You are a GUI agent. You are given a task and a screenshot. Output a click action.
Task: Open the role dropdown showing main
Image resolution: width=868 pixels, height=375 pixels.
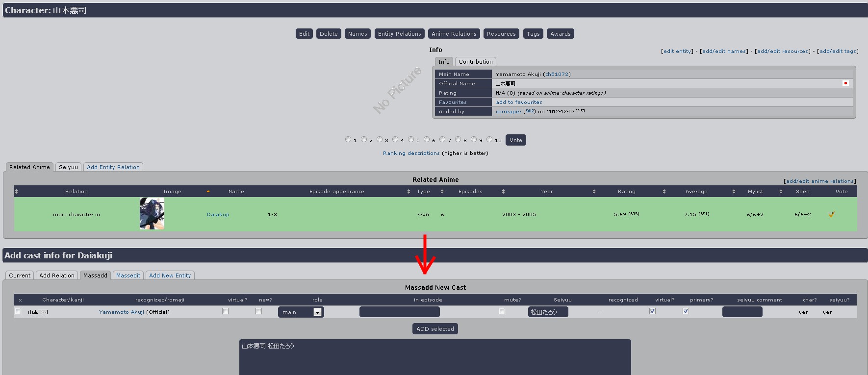301,312
